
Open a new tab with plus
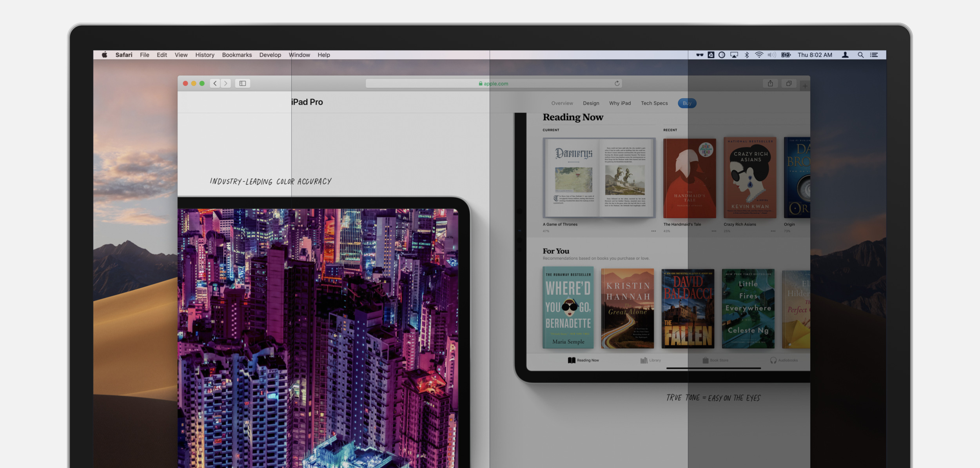pos(805,86)
